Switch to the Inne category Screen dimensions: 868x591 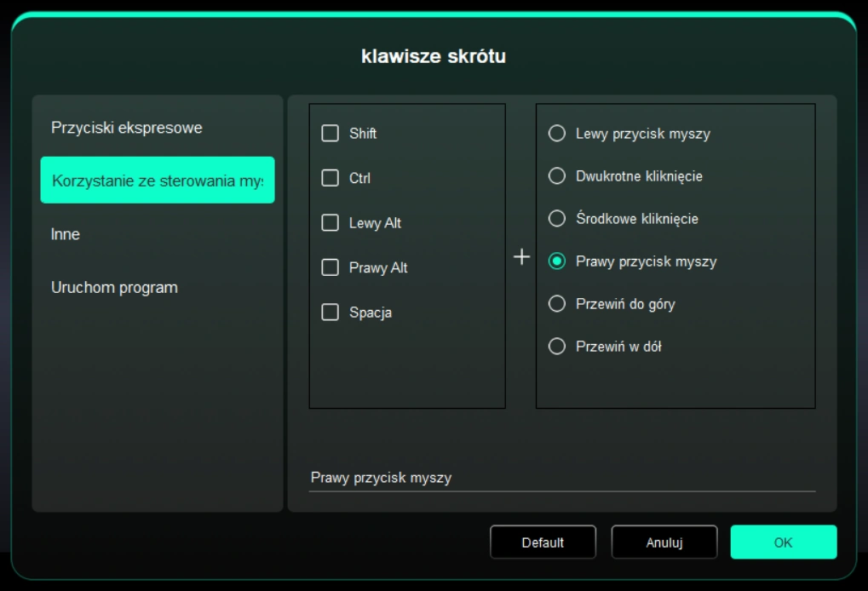(x=66, y=234)
